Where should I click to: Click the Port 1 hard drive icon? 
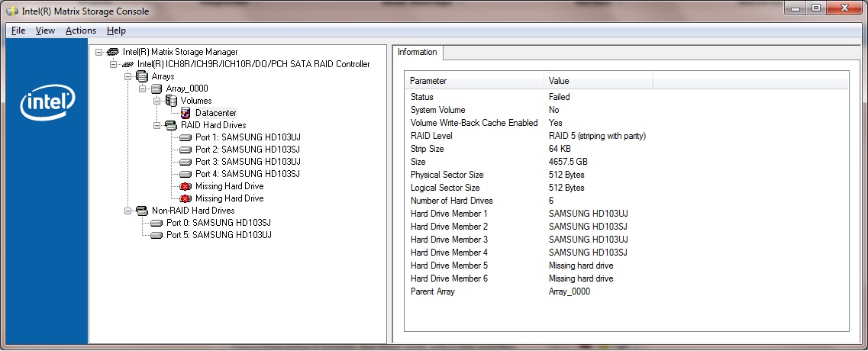pos(186,137)
